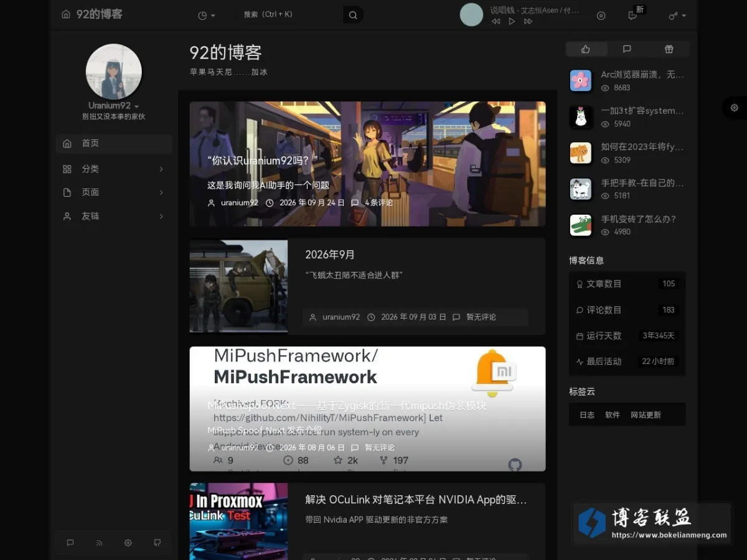Viewport: 747px width, 560px height.
Task: Open the “你认识uranium92吗？” post
Action: [263, 161]
